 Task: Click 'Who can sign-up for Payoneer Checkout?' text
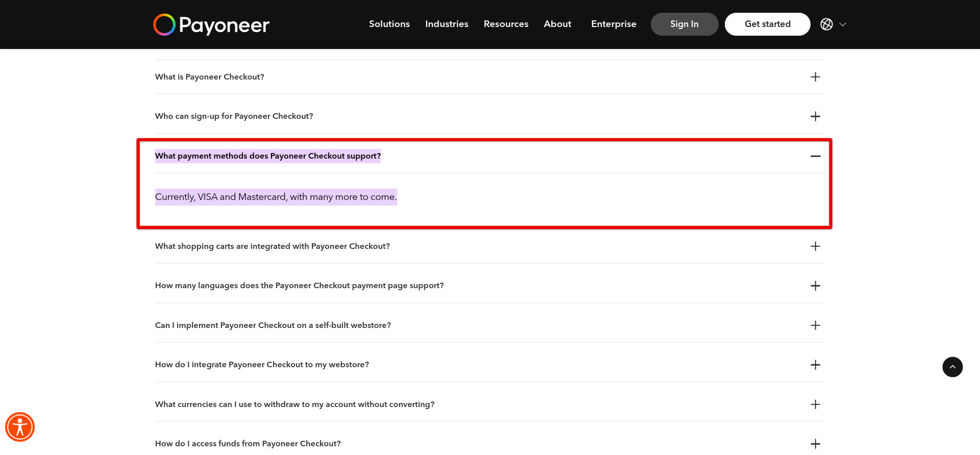[234, 116]
